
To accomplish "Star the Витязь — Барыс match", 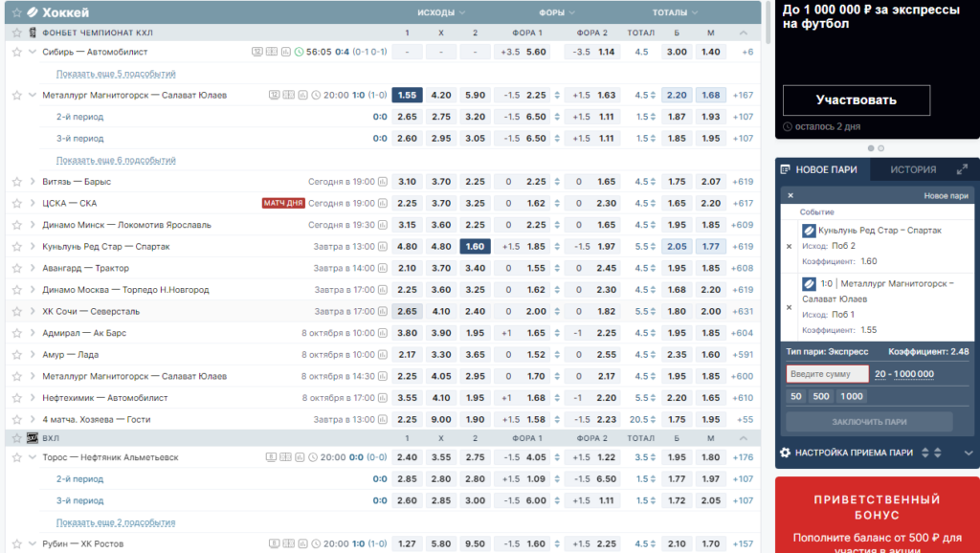I will pos(17,182).
